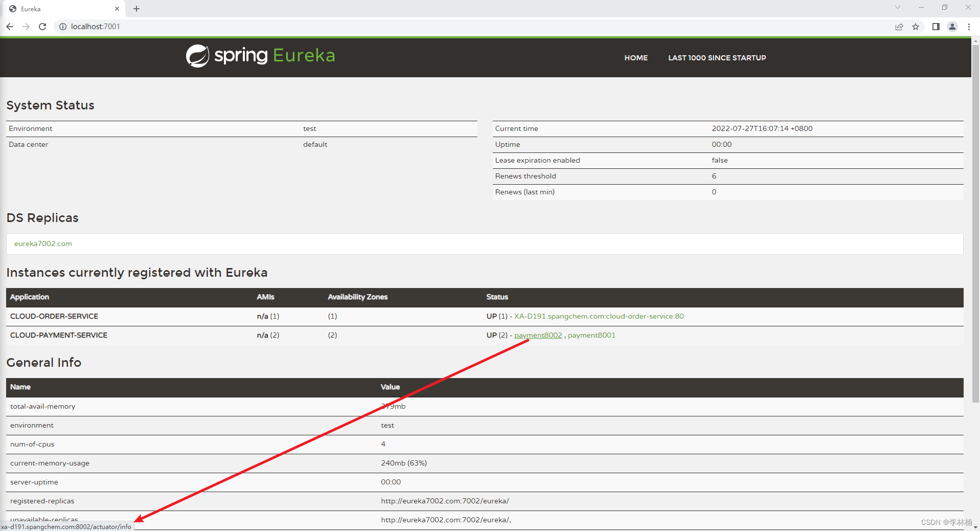Open the Chrome three-dot menu
The width and height of the screenshot is (980, 531).
click(969, 27)
